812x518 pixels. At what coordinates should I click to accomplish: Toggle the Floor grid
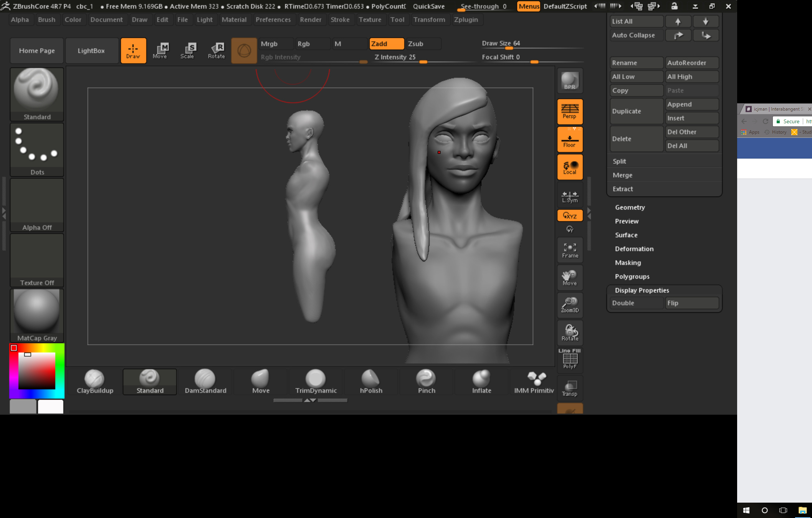point(570,139)
